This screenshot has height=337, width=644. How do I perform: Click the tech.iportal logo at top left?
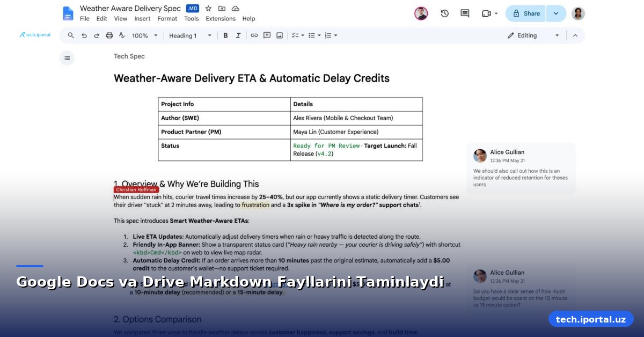(35, 35)
